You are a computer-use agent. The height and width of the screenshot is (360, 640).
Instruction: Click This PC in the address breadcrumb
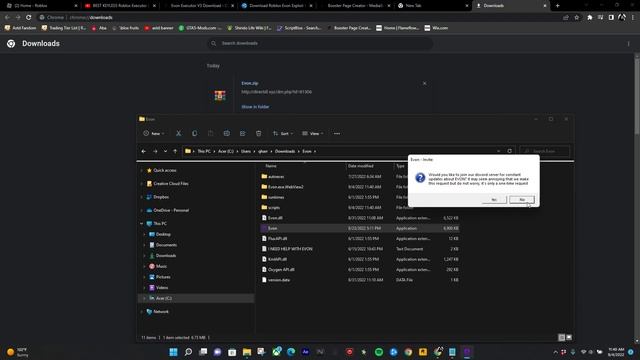204,151
